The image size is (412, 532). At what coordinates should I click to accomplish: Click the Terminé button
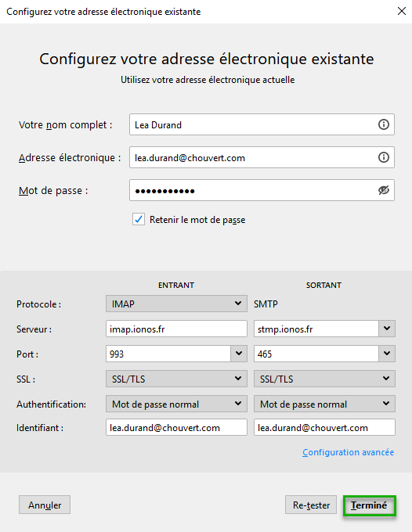coord(369,505)
